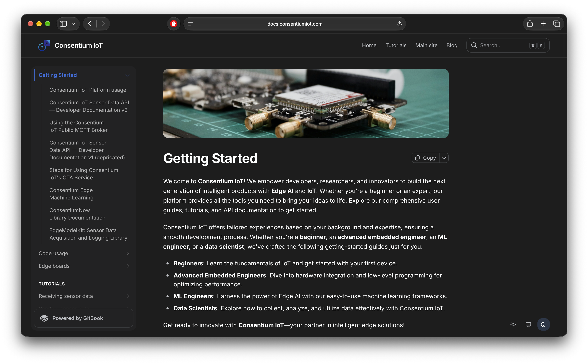Click the address bar URL

[x=295, y=24]
